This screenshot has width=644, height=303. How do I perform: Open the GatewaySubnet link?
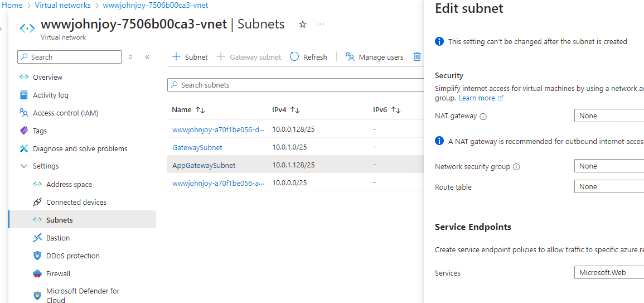click(197, 148)
